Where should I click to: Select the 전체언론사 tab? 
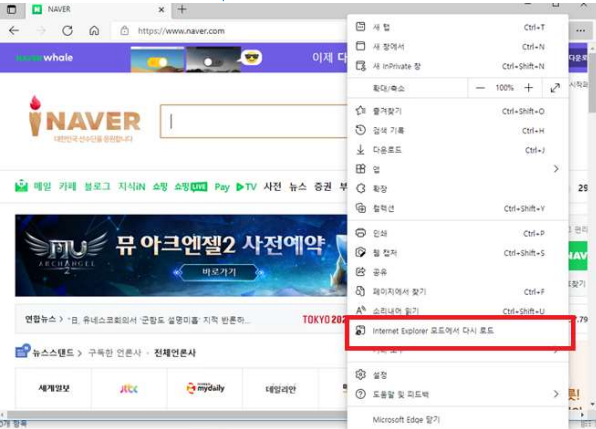[174, 353]
